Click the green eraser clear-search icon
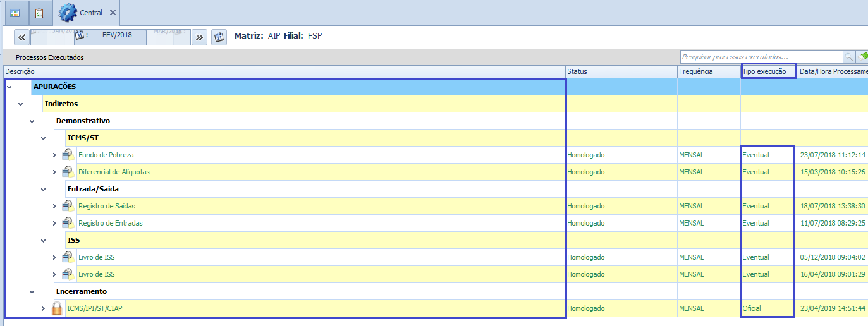This screenshot has height=326, width=868. (863, 57)
